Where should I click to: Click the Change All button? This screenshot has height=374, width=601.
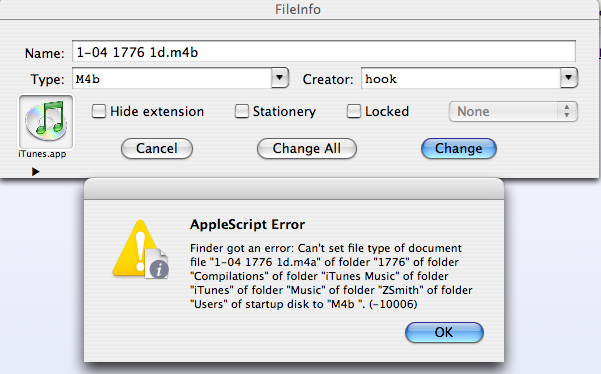tap(307, 148)
